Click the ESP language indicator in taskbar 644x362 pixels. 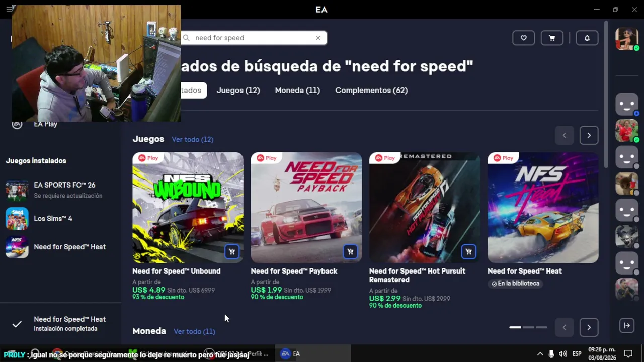[577, 354]
